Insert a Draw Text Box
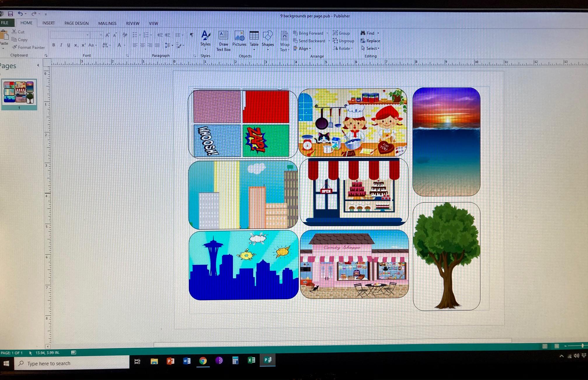Viewport: 588px width, 380px height. pos(224,41)
